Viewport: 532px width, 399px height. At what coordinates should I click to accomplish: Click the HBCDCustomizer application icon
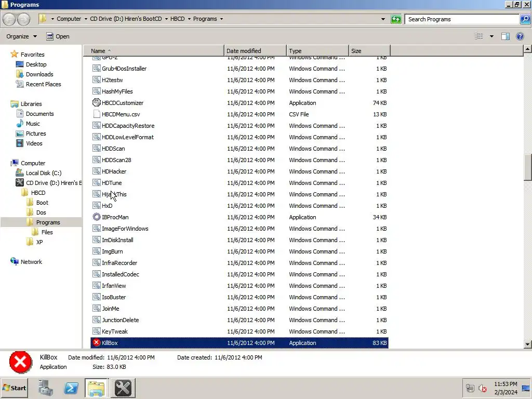96,102
